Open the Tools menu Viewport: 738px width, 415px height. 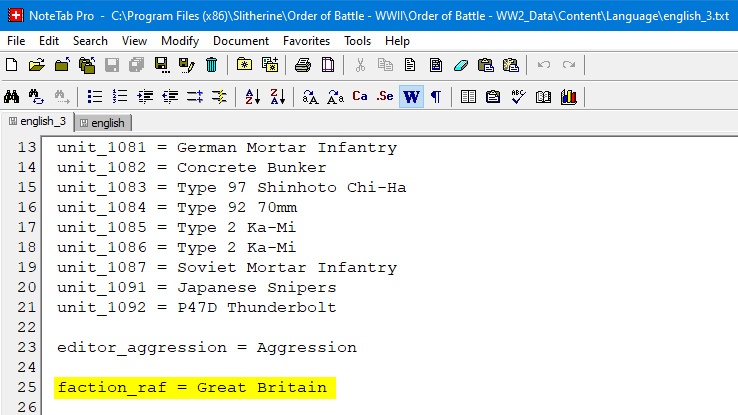(357, 41)
